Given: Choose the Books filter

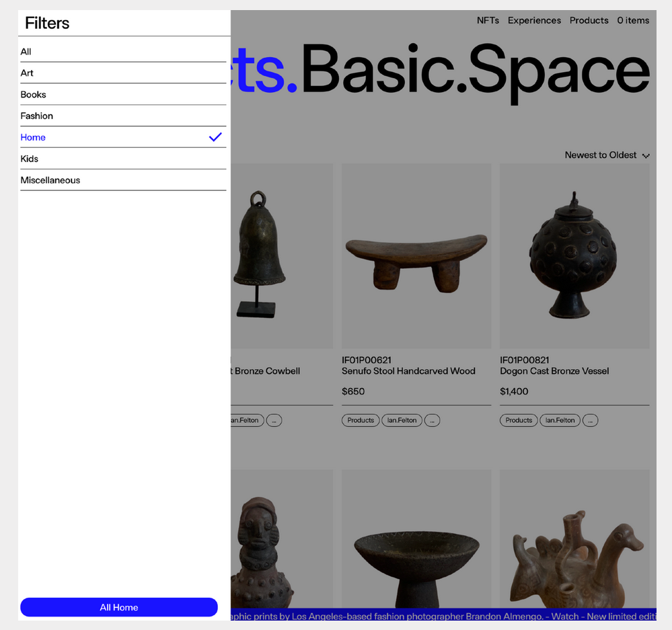Looking at the screenshot, I should pyautogui.click(x=123, y=95).
